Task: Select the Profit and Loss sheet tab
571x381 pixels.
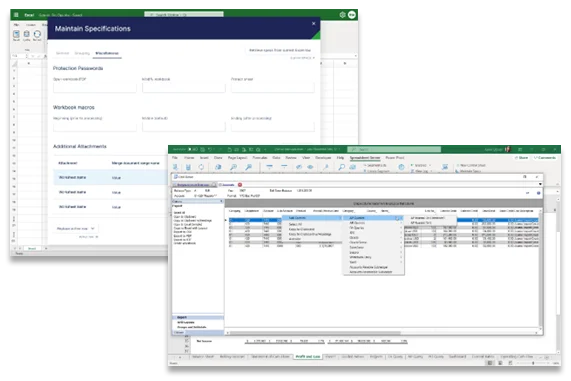Action: click(308, 357)
